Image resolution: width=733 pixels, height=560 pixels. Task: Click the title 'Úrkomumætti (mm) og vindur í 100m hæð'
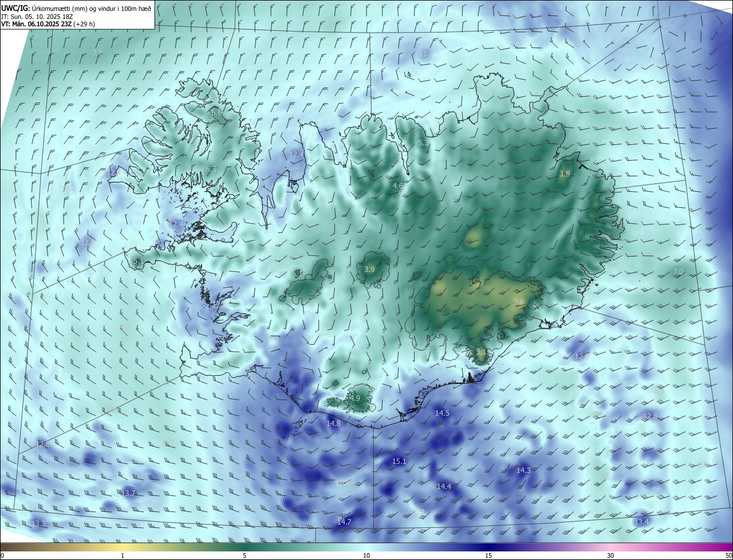(91, 8)
